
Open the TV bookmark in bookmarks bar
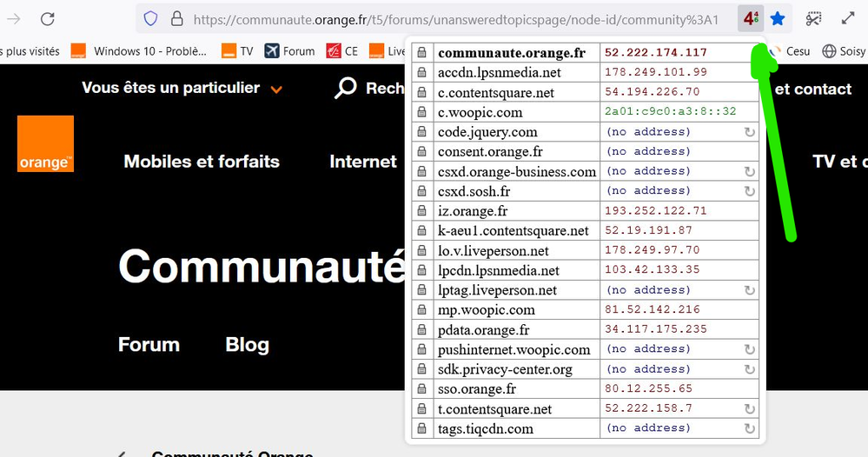237,51
